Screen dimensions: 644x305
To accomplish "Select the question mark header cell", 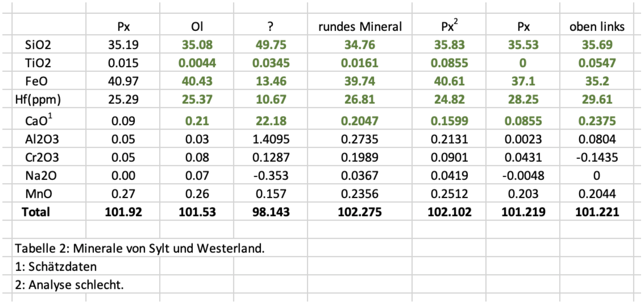I will click(x=271, y=27).
